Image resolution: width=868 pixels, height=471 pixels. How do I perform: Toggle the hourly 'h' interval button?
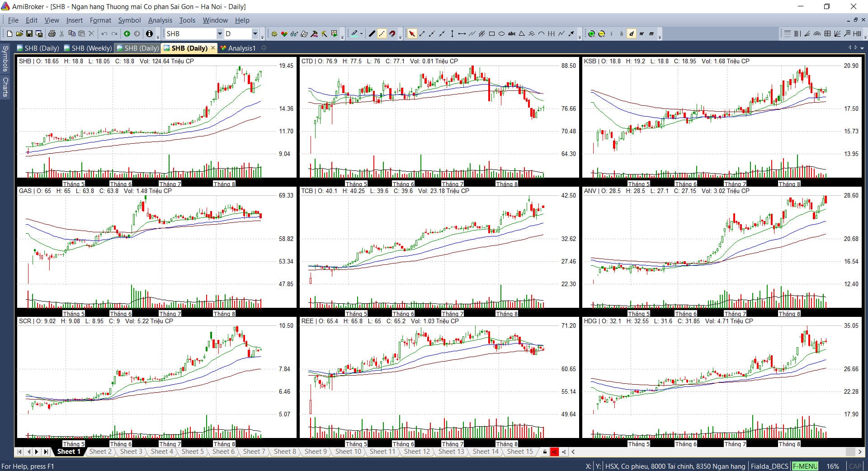tap(621, 34)
